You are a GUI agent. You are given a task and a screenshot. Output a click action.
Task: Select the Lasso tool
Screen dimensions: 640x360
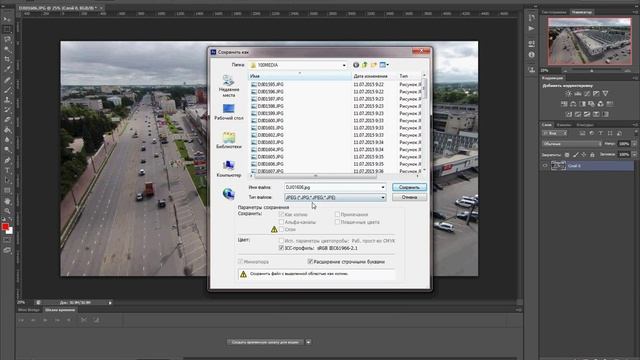point(7,39)
